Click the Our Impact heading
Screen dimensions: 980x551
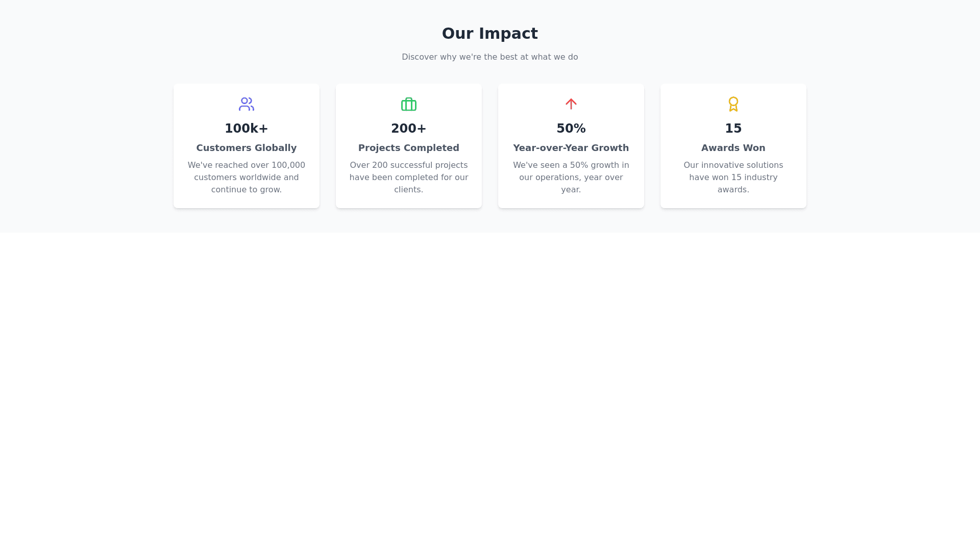tap(489, 34)
